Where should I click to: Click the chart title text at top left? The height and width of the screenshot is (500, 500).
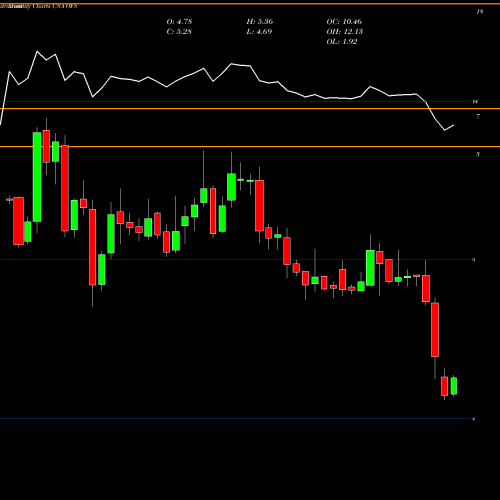39,6
